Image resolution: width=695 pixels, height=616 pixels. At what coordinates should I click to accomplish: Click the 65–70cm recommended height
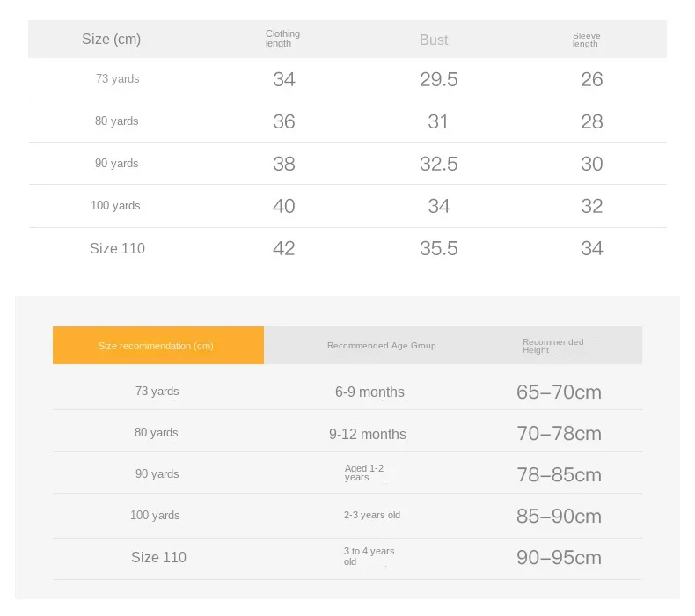pos(559,392)
